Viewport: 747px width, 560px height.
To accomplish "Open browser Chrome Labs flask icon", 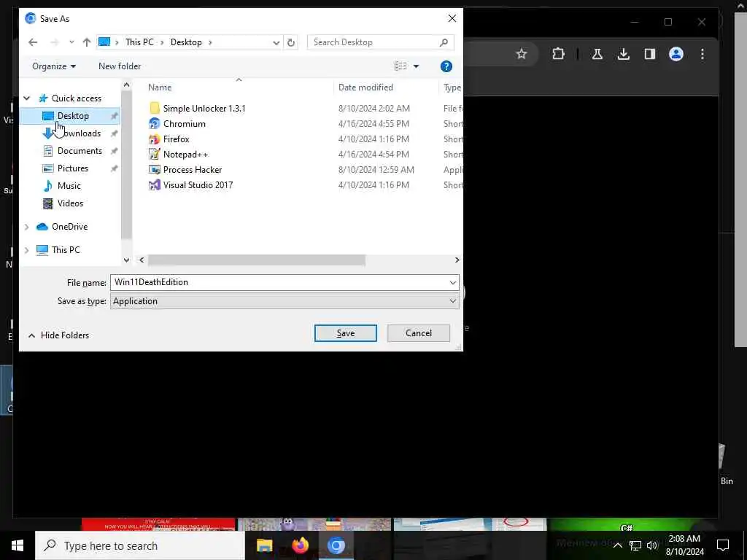I will click(x=597, y=54).
